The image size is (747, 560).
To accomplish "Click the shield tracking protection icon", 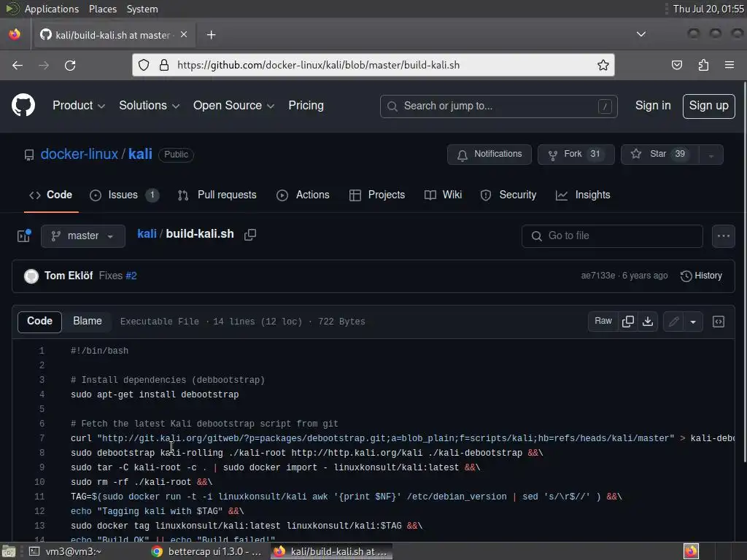I will [x=144, y=65].
